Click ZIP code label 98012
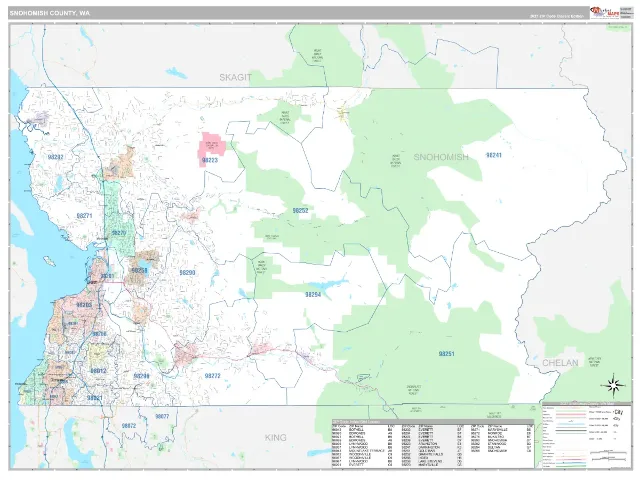Viewport: 640px width, 480px height. [x=98, y=371]
